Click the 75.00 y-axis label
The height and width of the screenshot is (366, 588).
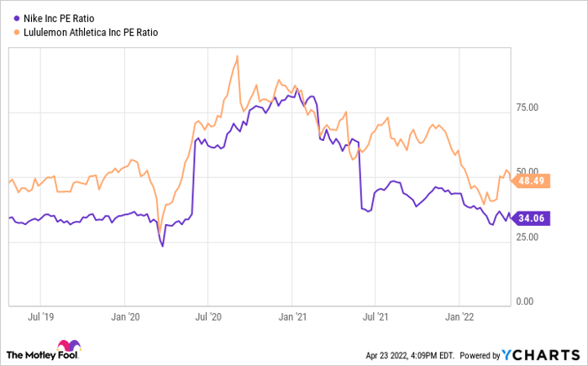[527, 107]
